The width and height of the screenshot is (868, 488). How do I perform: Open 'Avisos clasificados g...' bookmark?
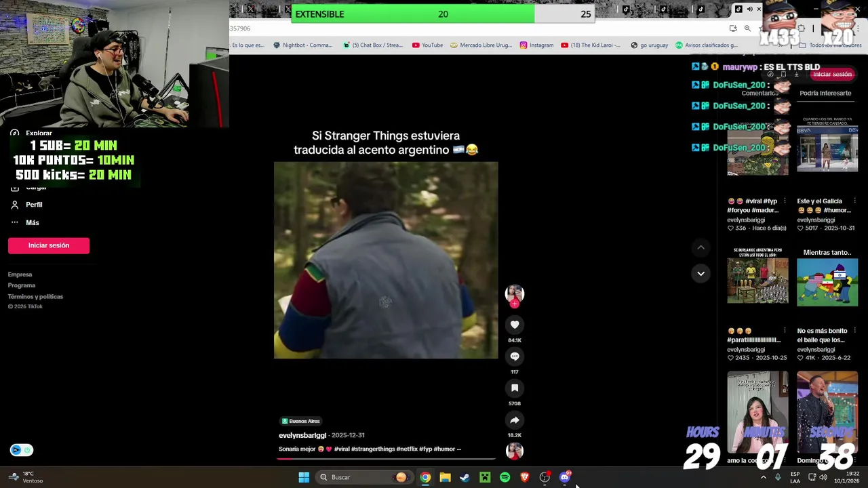pos(706,45)
